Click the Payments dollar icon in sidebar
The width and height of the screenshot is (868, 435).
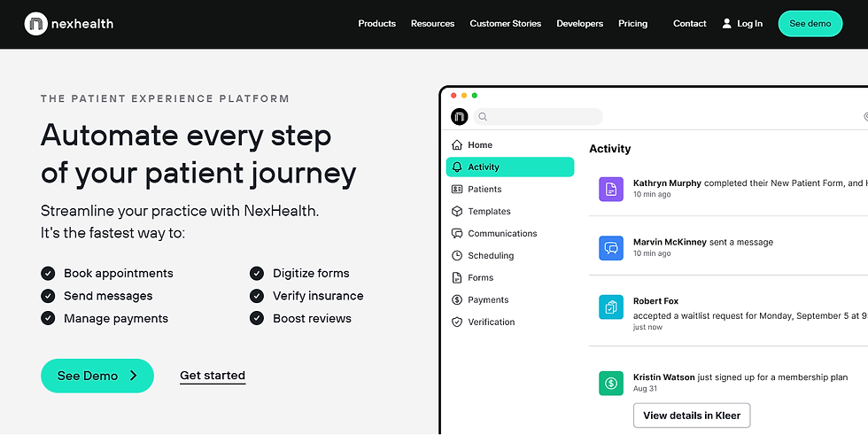click(457, 300)
